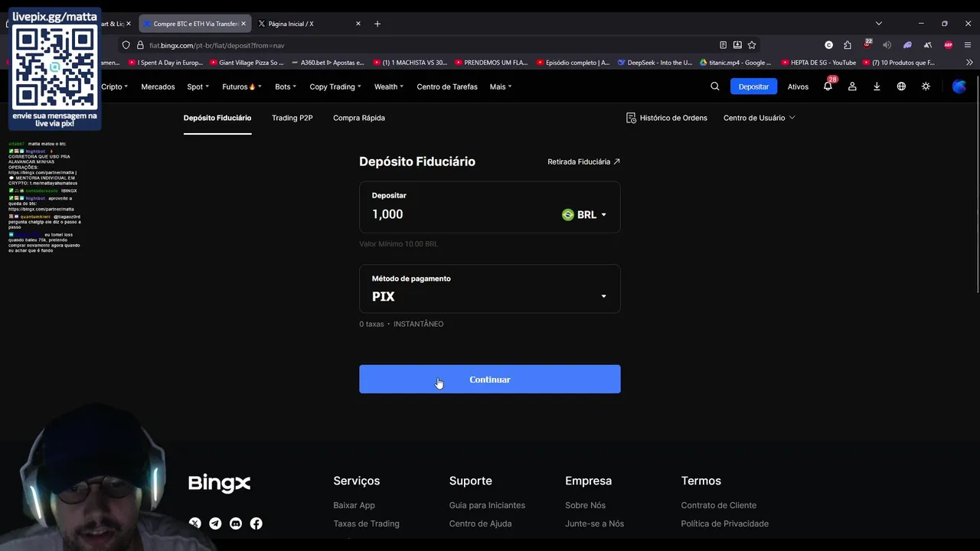Expand the Bots menu
Screen dimensions: 980x551
coord(286,86)
